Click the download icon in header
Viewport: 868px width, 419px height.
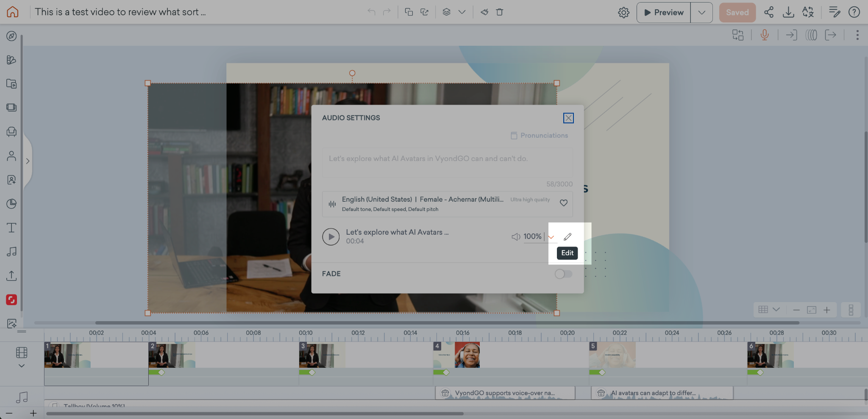[x=788, y=12]
